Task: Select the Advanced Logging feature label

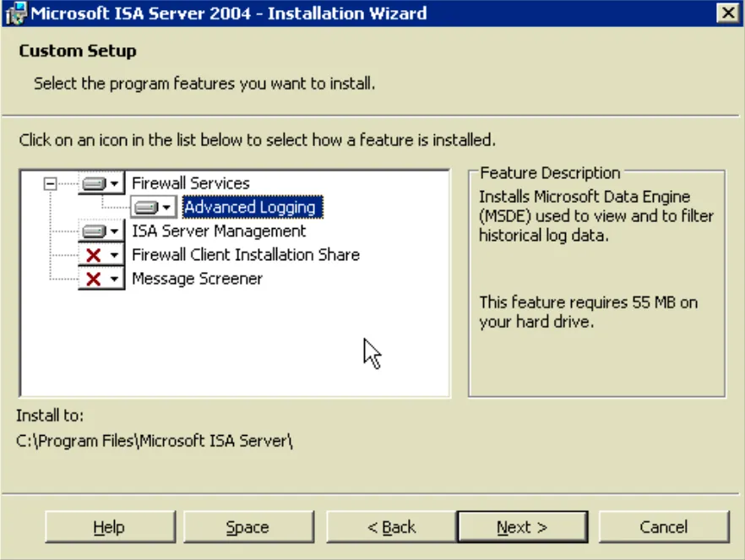Action: pyautogui.click(x=251, y=207)
